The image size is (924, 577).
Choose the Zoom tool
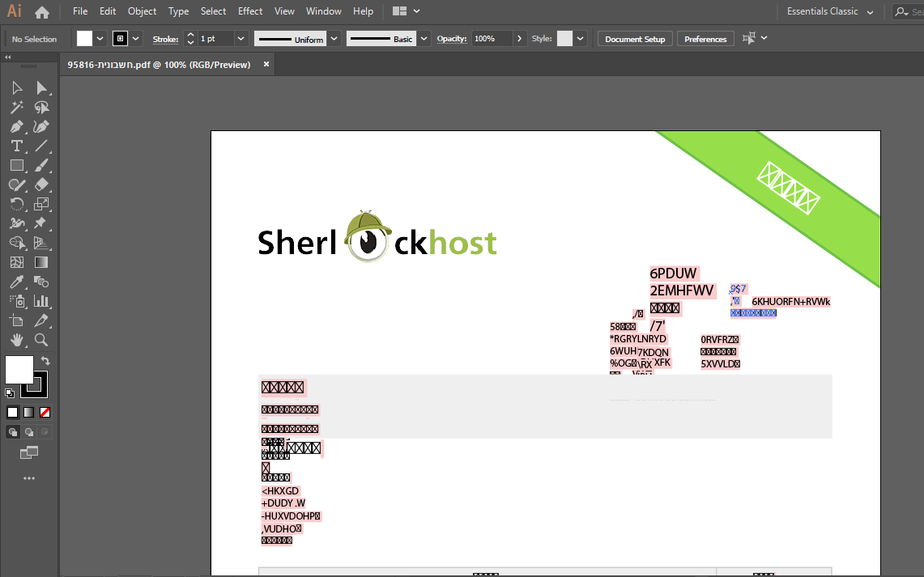pos(41,340)
